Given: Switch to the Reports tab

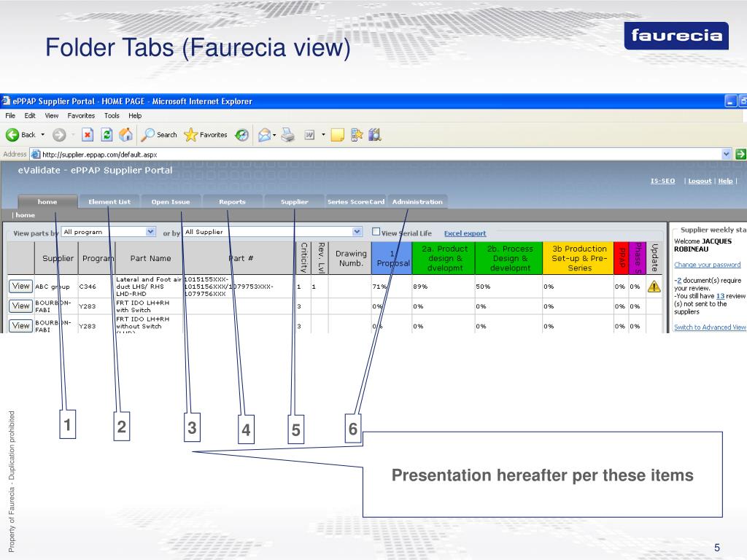Looking at the screenshot, I should click(x=232, y=201).
